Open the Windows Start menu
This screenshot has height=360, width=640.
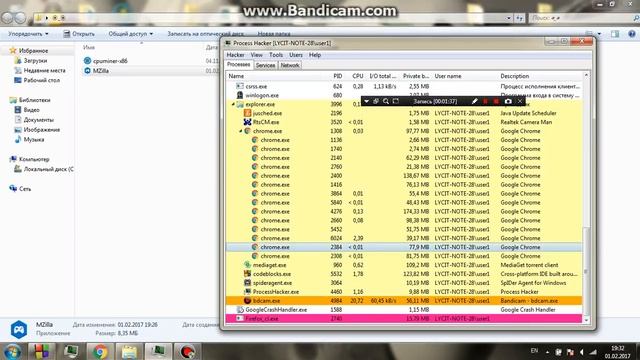click(x=13, y=351)
